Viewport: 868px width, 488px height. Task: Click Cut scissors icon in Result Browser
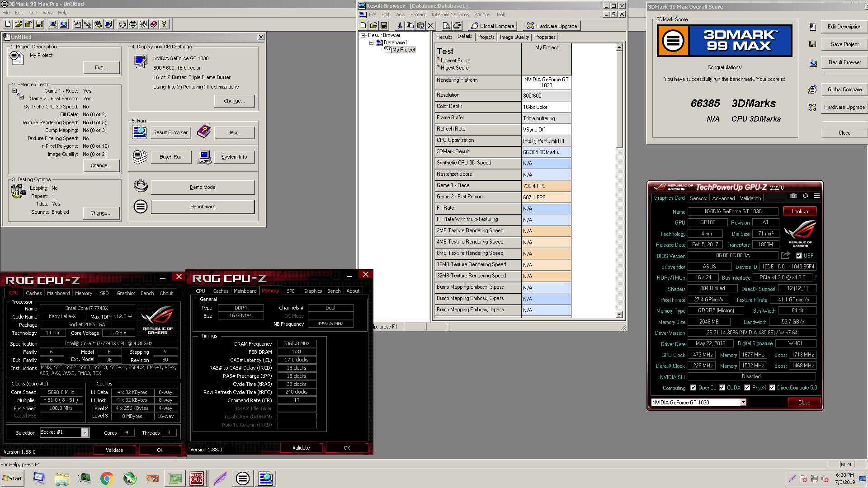coord(400,26)
